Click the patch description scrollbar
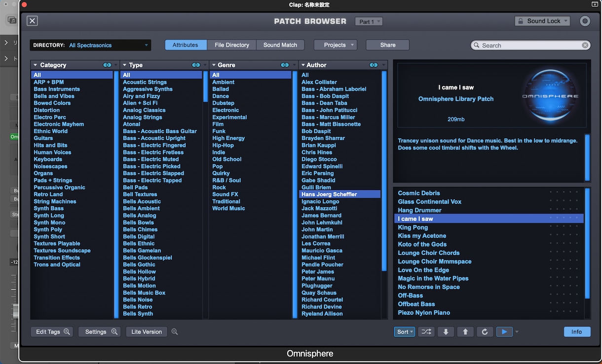 [587, 158]
